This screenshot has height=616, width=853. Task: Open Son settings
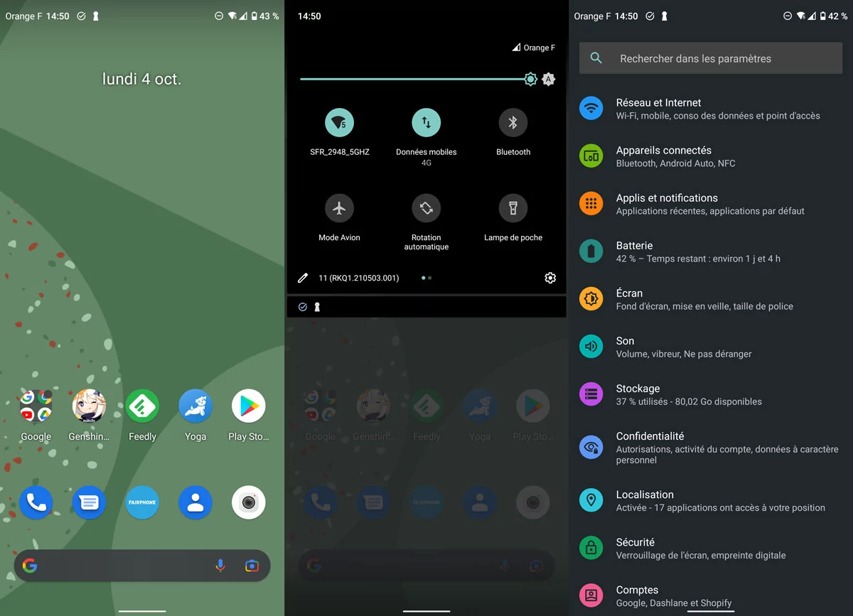click(x=711, y=347)
